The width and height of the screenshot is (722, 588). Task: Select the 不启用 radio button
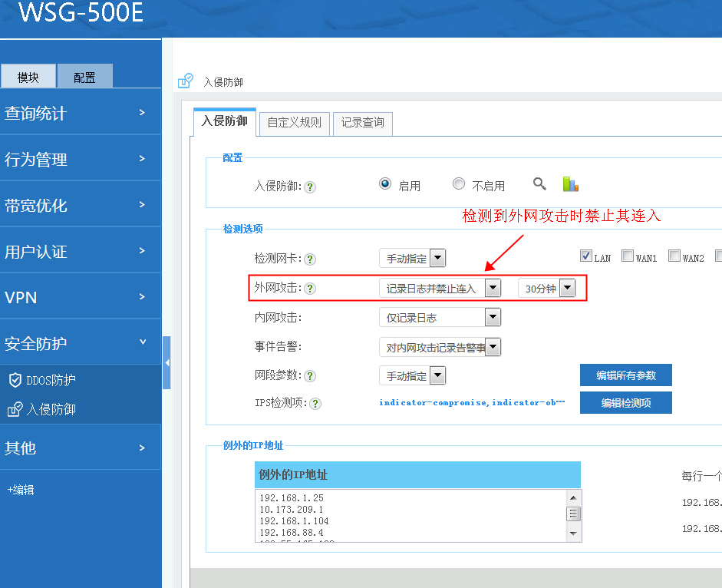pyautogui.click(x=459, y=184)
